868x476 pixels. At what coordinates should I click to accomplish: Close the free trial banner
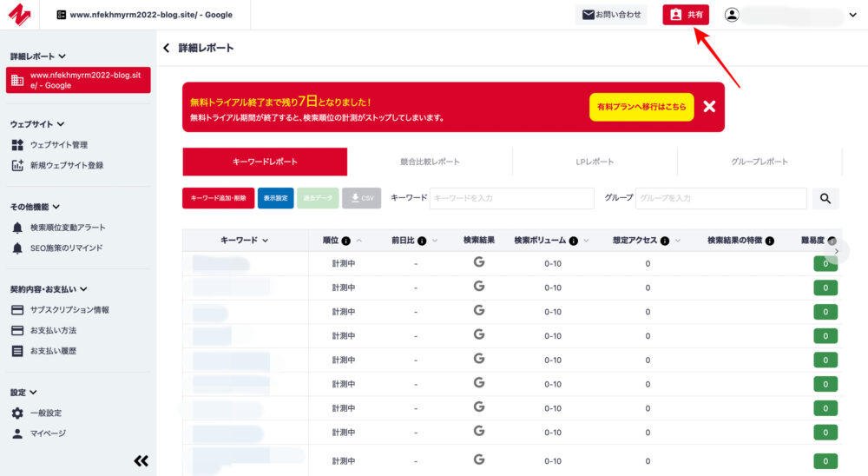(709, 106)
